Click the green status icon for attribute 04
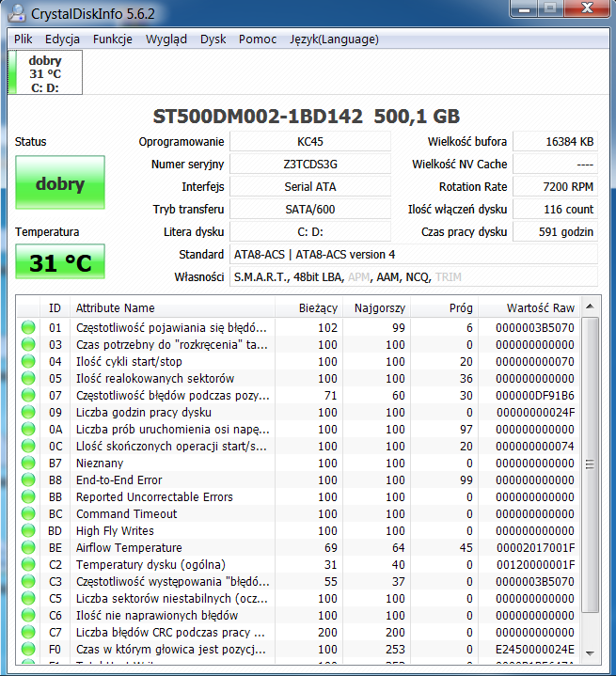The image size is (616, 676). (28, 361)
